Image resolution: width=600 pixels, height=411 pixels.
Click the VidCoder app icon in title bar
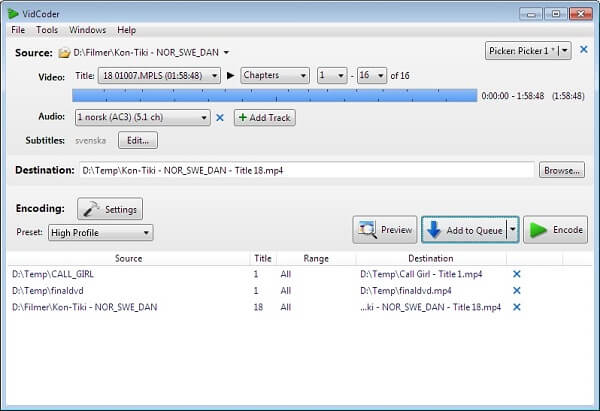click(x=13, y=14)
